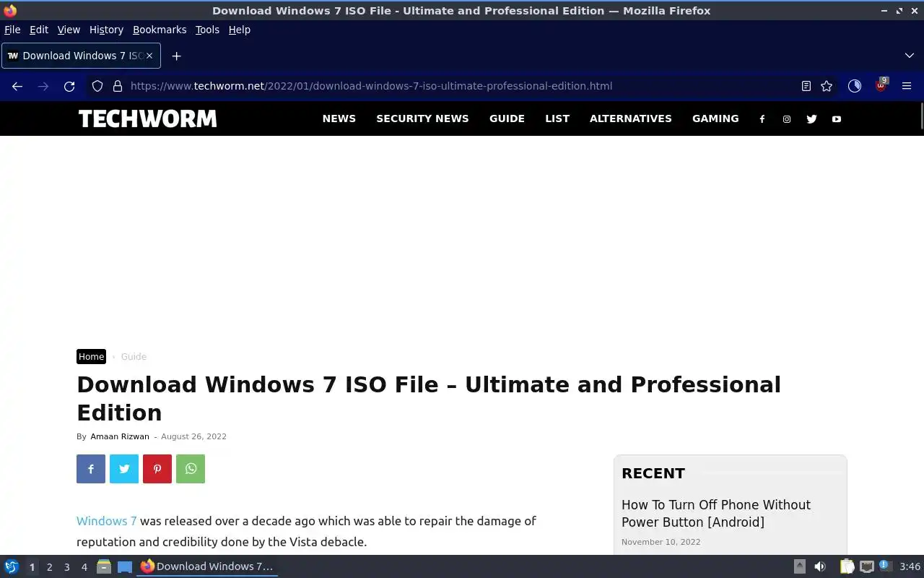Image resolution: width=924 pixels, height=578 pixels.
Task: Open the volume control in system tray
Action: (x=820, y=566)
